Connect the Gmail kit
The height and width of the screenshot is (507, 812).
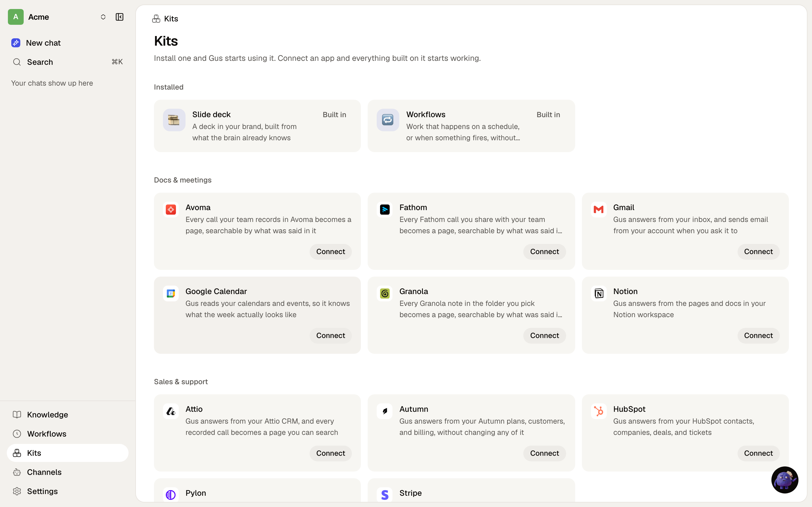click(758, 252)
